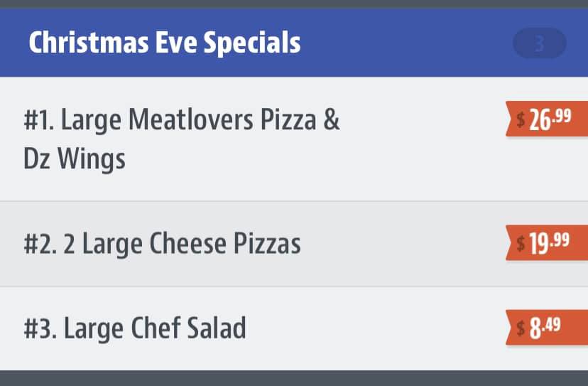Click the dollar sign on 8.49 tag

pyautogui.click(x=521, y=328)
